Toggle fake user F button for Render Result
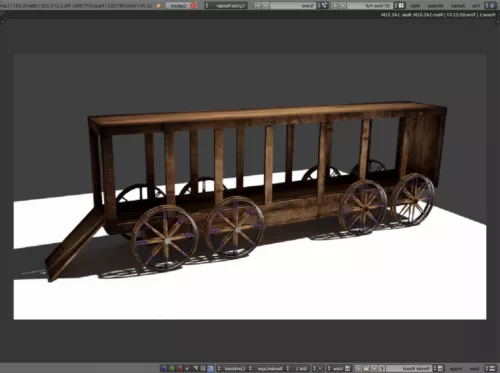 tap(382, 369)
